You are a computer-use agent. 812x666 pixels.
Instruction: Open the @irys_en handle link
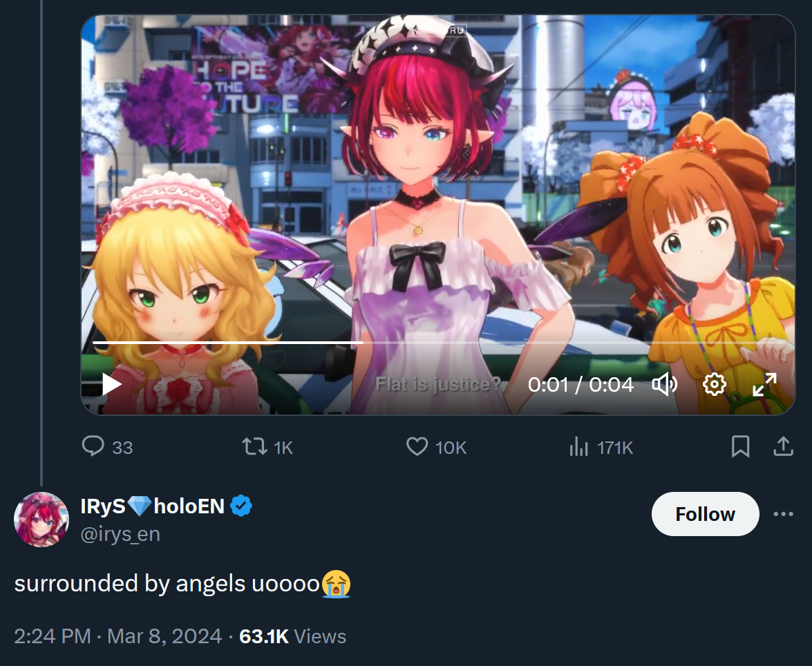coord(120,534)
